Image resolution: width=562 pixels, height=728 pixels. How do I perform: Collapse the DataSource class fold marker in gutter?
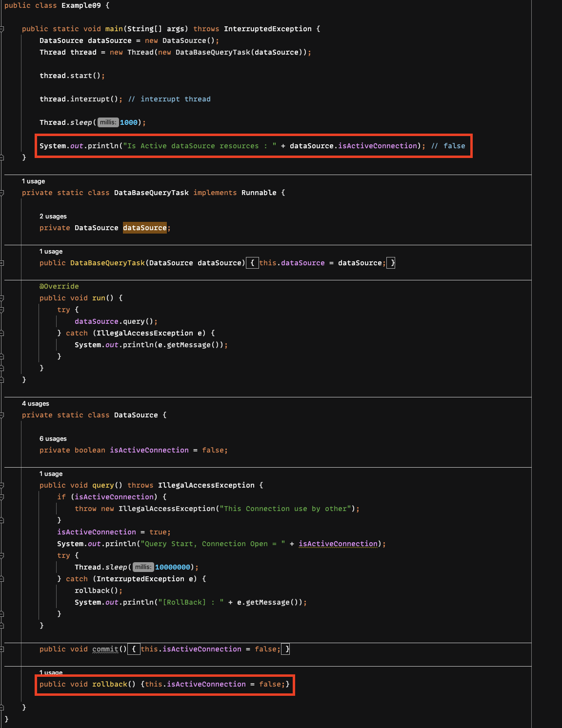pos(2,415)
